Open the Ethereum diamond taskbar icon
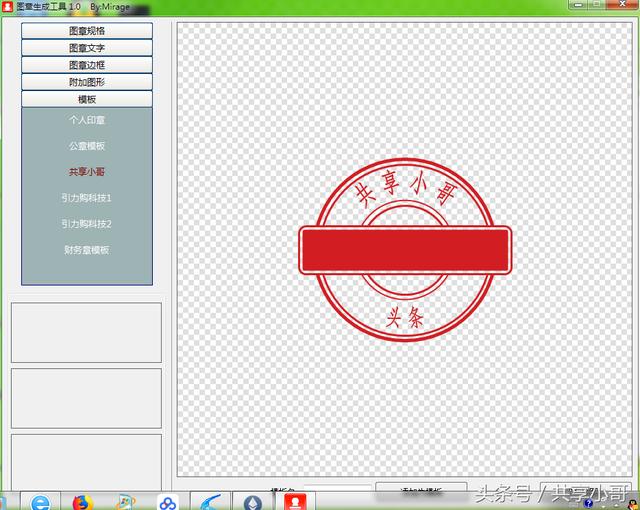The width and height of the screenshot is (640, 510). click(253, 502)
